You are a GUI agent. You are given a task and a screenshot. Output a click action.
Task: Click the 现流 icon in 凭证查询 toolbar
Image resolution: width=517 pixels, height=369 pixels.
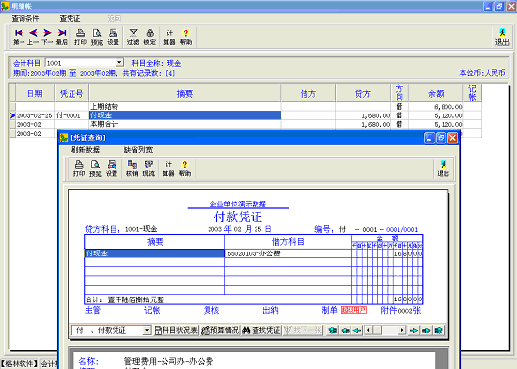coord(149,168)
